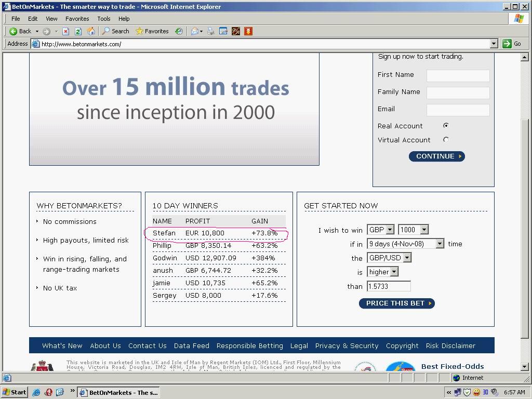Click the brown pen toolbar icon
Image resolution: width=532 pixels, height=399 pixels.
coord(236,31)
